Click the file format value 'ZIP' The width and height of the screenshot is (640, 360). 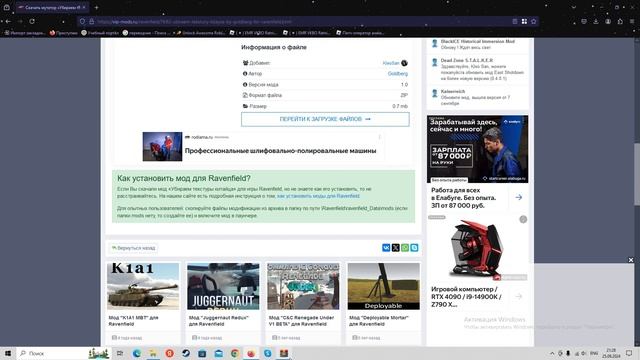404,95
